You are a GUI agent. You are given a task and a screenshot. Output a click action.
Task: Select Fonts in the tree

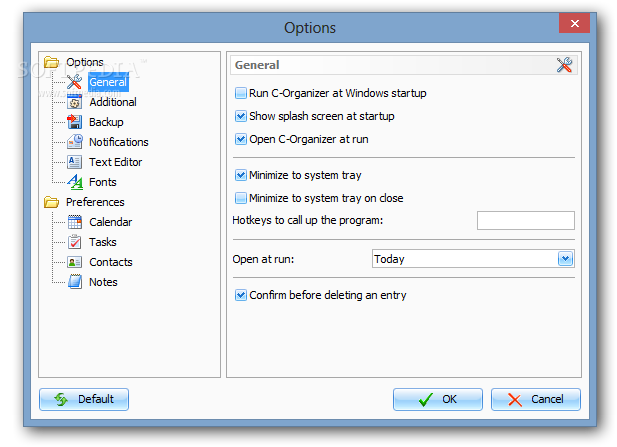pyautogui.click(x=103, y=182)
